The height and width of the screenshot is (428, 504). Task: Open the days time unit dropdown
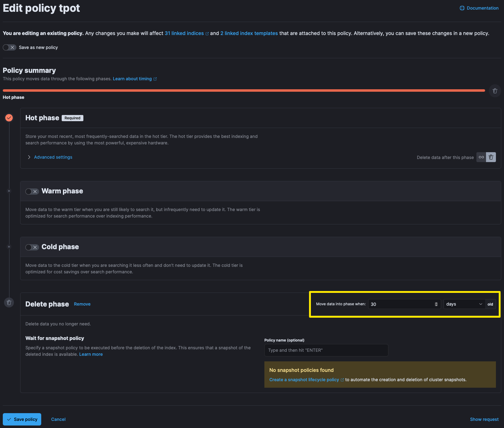pyautogui.click(x=464, y=304)
